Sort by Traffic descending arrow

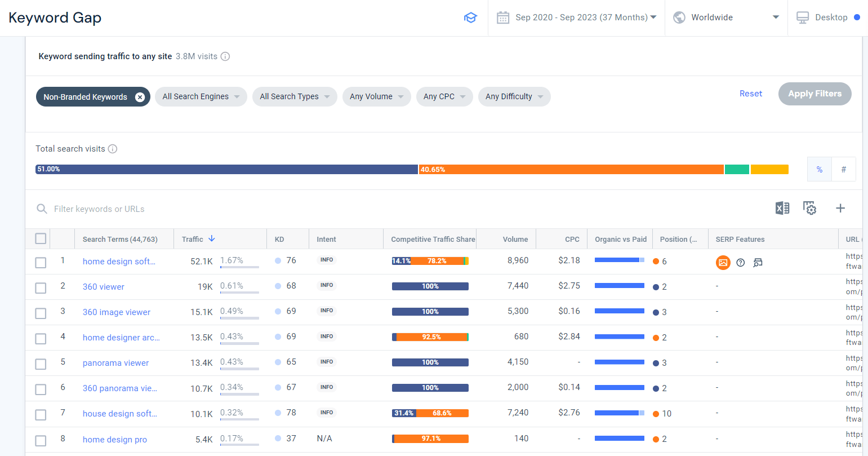pos(212,238)
